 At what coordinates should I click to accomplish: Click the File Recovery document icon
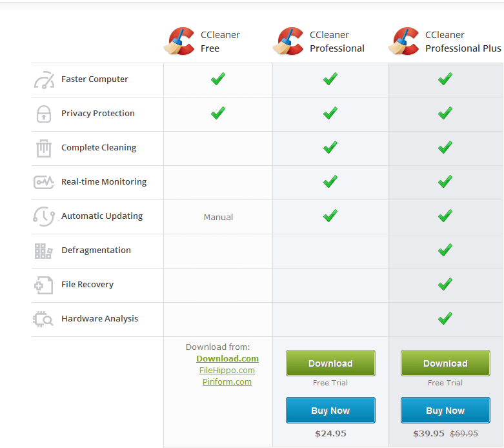pos(44,285)
